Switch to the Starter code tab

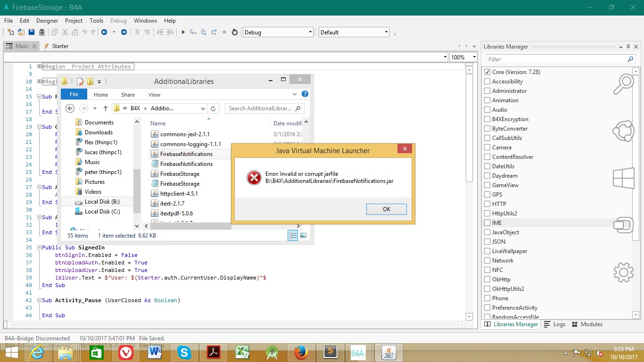(x=56, y=46)
